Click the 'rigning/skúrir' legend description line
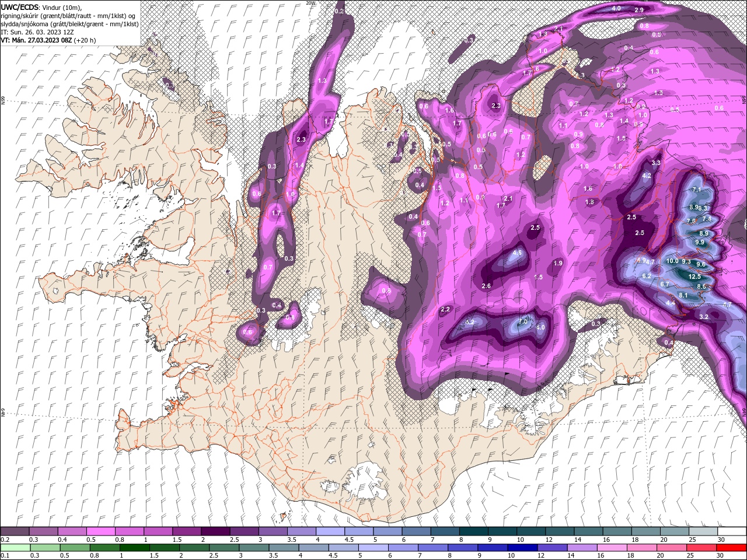747x560 pixels. coord(68,16)
